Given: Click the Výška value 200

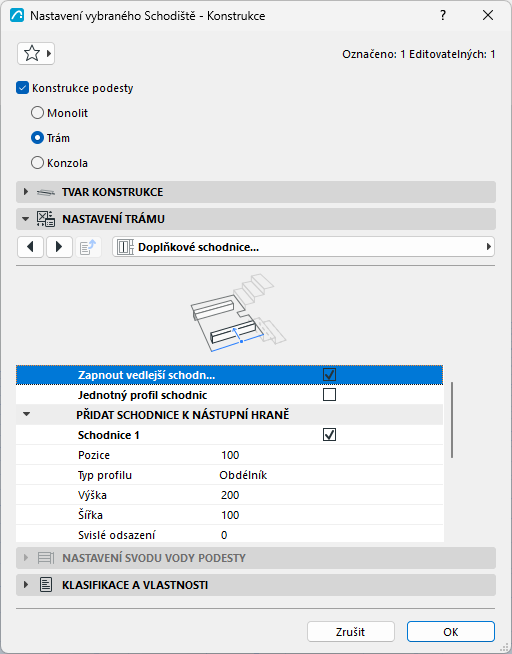Looking at the screenshot, I should click(x=230, y=495).
